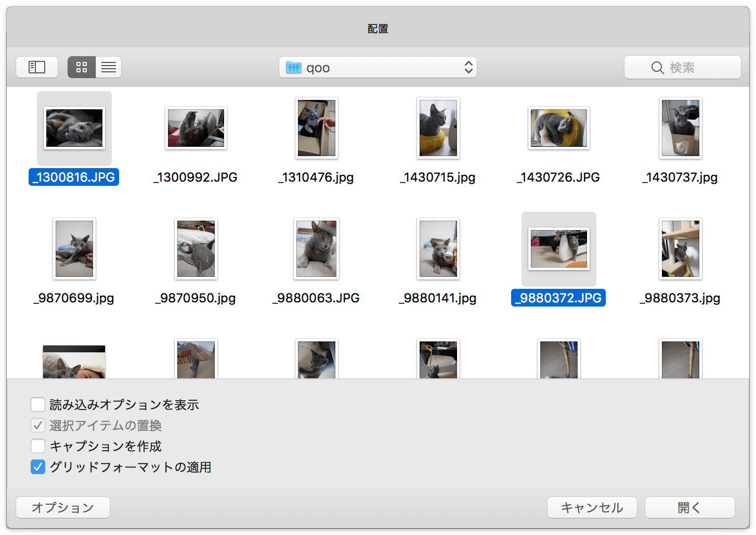Select thumbnail of _1430726.JPG

(x=559, y=128)
